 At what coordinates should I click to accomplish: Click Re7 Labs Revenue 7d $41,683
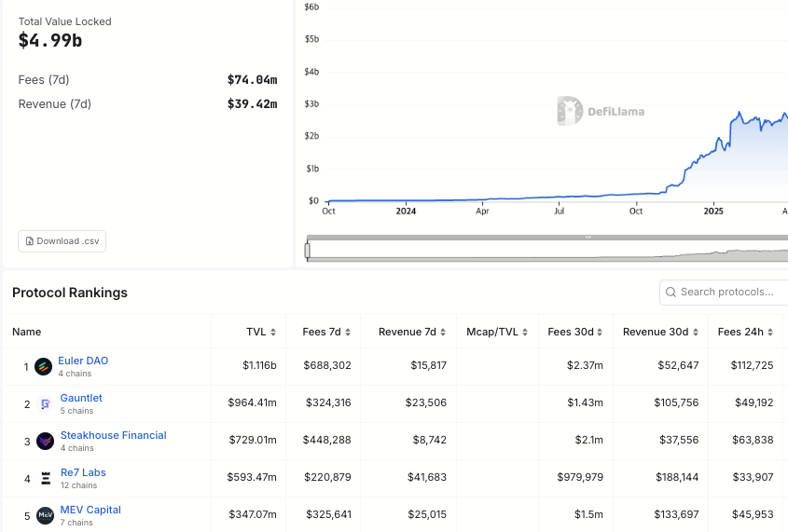tap(427, 477)
